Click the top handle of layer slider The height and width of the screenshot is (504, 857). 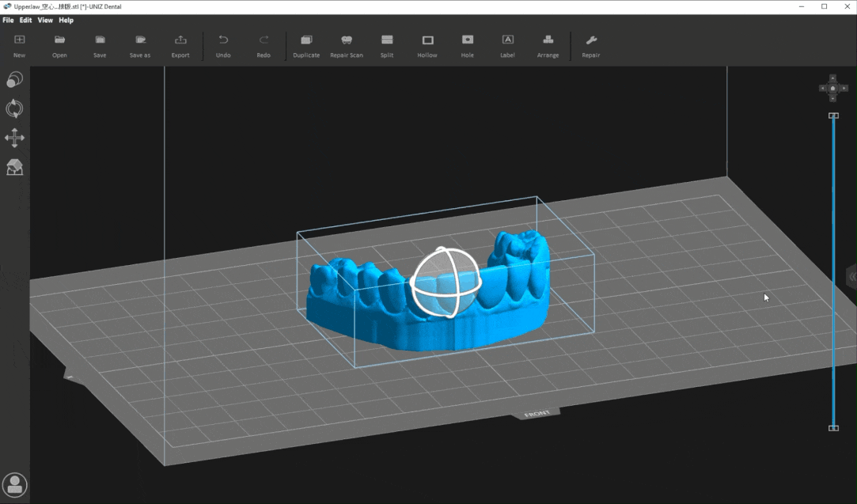click(x=833, y=116)
